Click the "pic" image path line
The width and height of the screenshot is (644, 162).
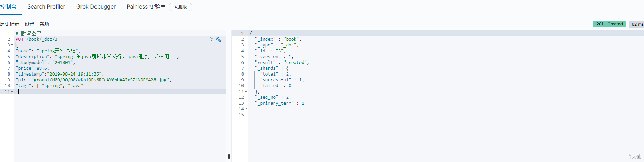pyautogui.click(x=93, y=80)
